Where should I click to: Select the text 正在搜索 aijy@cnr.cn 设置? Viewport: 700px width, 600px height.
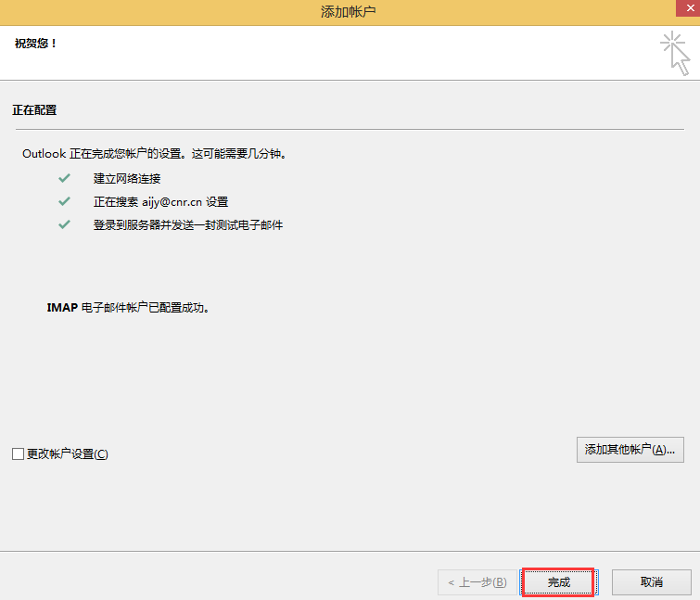click(160, 202)
